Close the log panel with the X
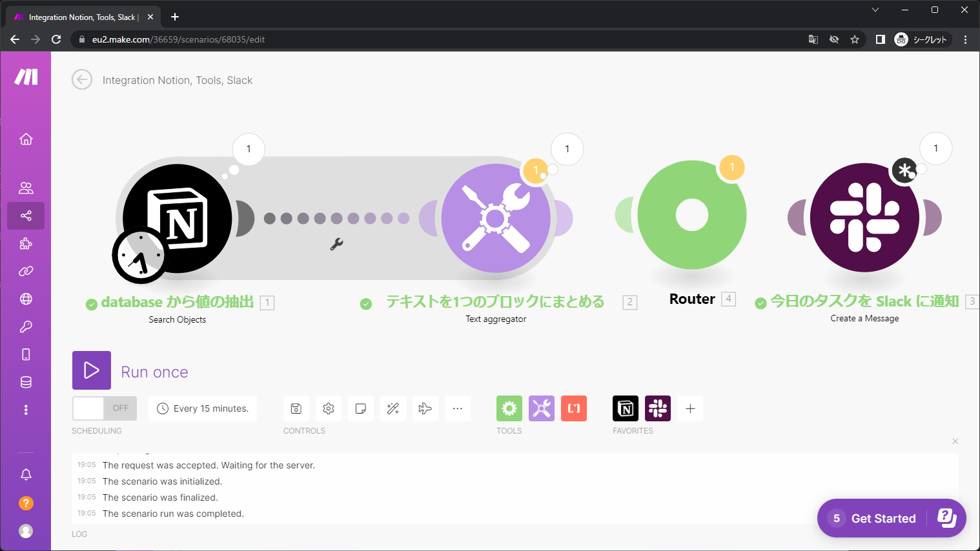Screen dimensions: 980x551 (955, 441)
